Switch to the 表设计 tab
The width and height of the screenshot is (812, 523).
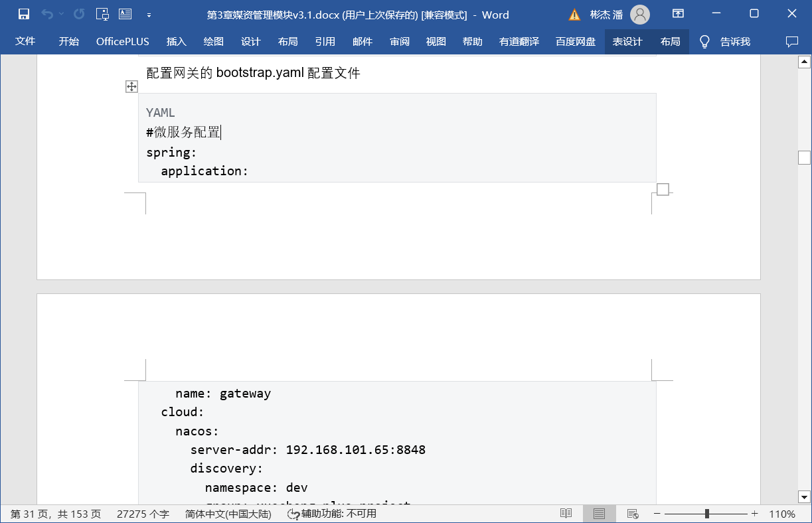[x=627, y=41]
